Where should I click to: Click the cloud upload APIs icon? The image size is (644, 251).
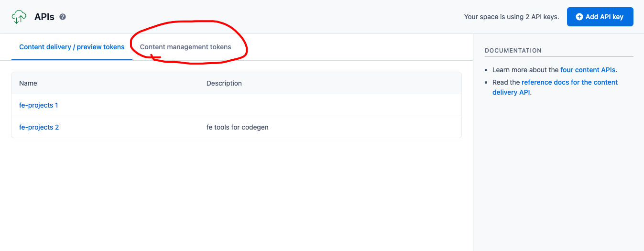pyautogui.click(x=19, y=17)
